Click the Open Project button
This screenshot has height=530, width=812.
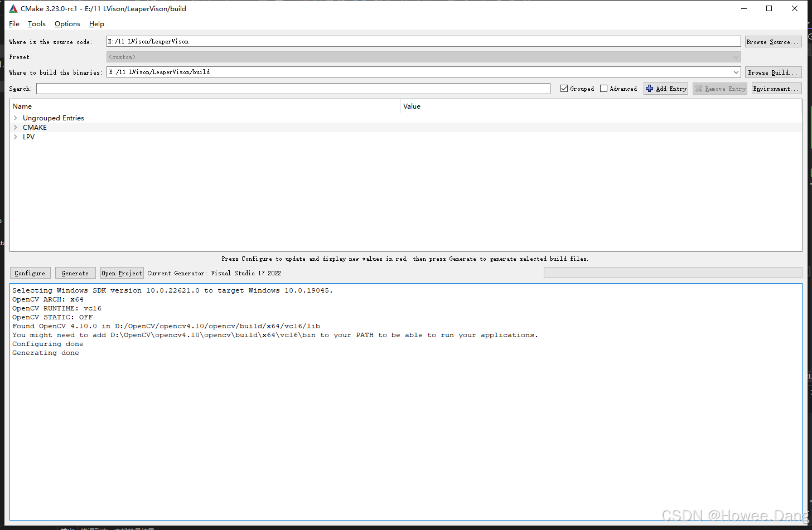(x=122, y=273)
